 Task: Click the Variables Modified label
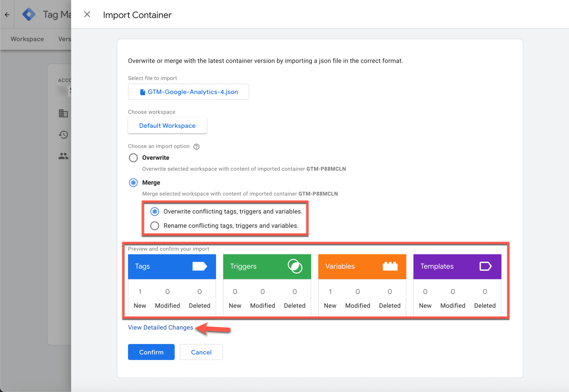358,306
